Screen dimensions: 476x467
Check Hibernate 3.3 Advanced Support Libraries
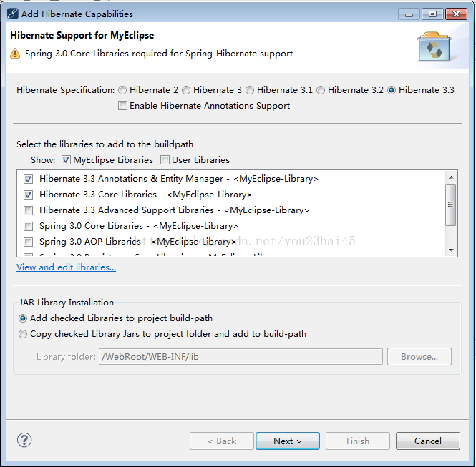[x=28, y=210]
